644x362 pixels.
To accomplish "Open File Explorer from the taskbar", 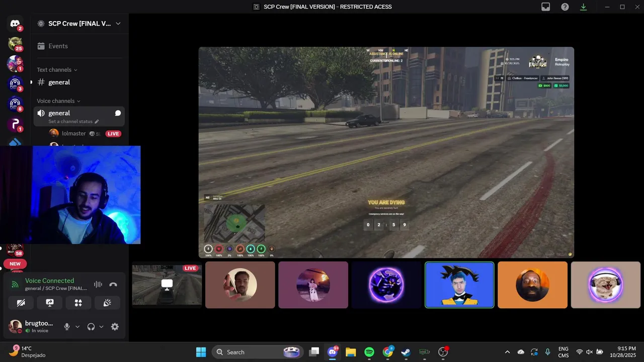I will pos(351,352).
